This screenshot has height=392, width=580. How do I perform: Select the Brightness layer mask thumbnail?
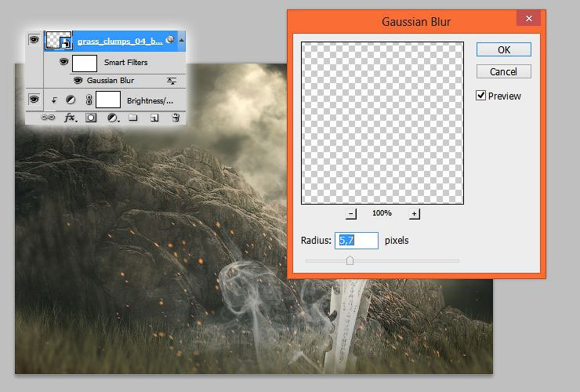108,100
